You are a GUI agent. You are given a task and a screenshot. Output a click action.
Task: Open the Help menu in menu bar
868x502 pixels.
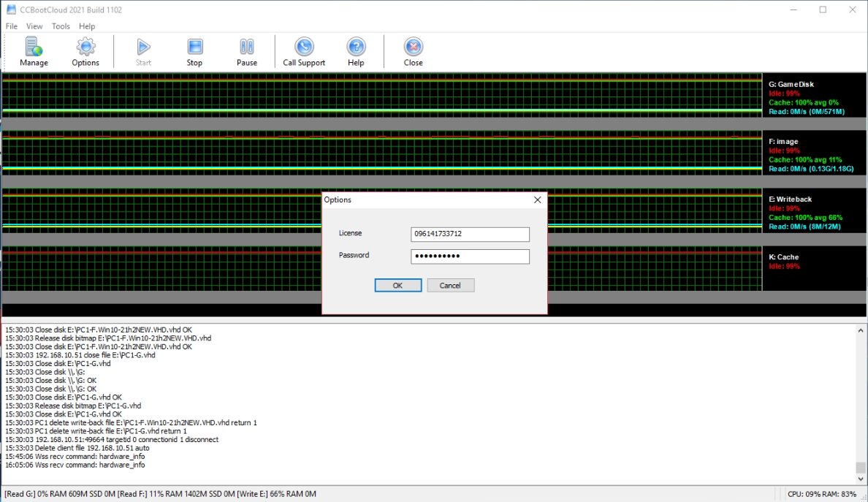click(x=87, y=26)
